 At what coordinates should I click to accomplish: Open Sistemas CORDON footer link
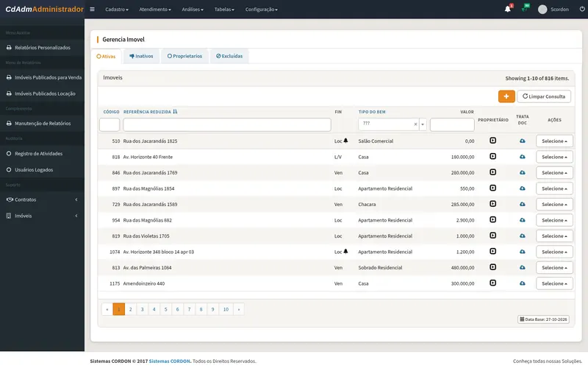click(170, 361)
